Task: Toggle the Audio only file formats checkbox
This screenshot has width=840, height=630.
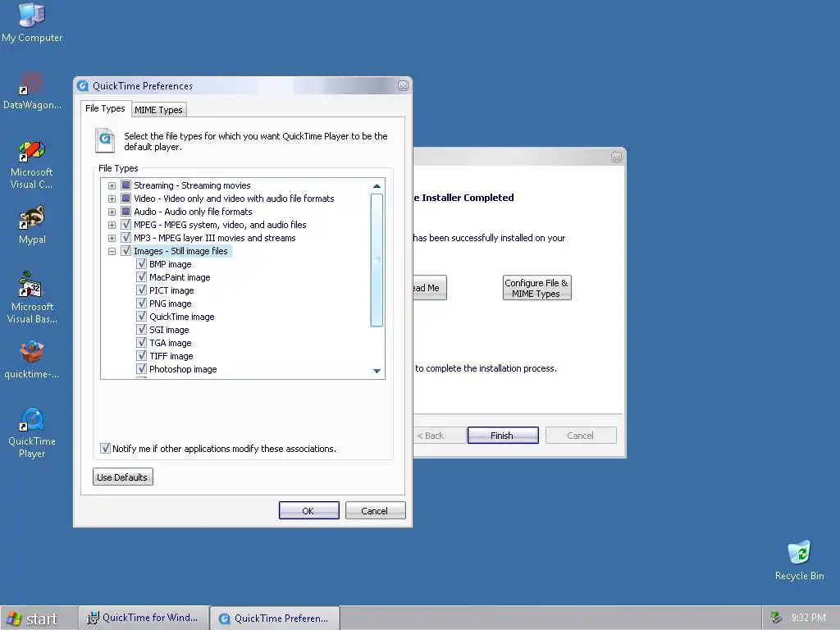Action: tap(126, 212)
